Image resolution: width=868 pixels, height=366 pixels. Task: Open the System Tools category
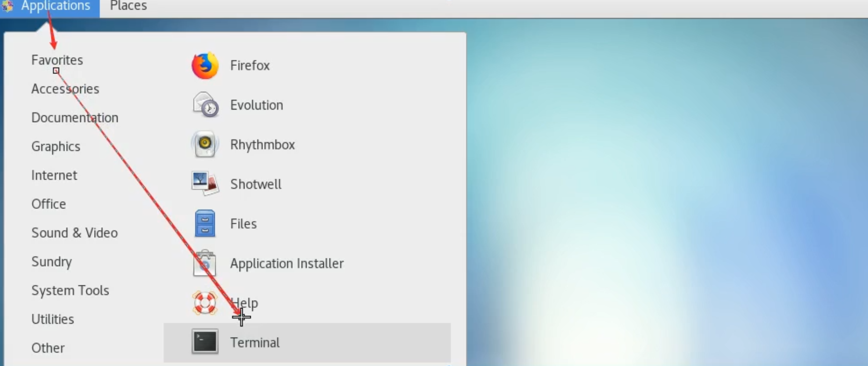click(70, 291)
